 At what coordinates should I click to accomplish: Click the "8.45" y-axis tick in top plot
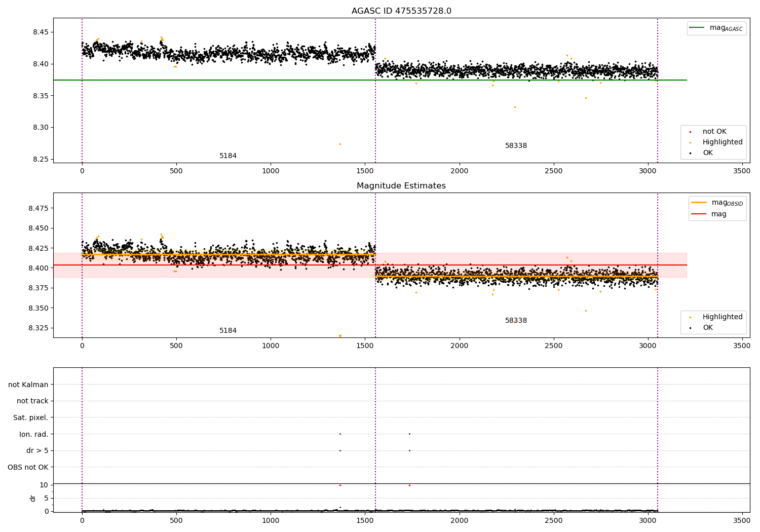tap(41, 32)
